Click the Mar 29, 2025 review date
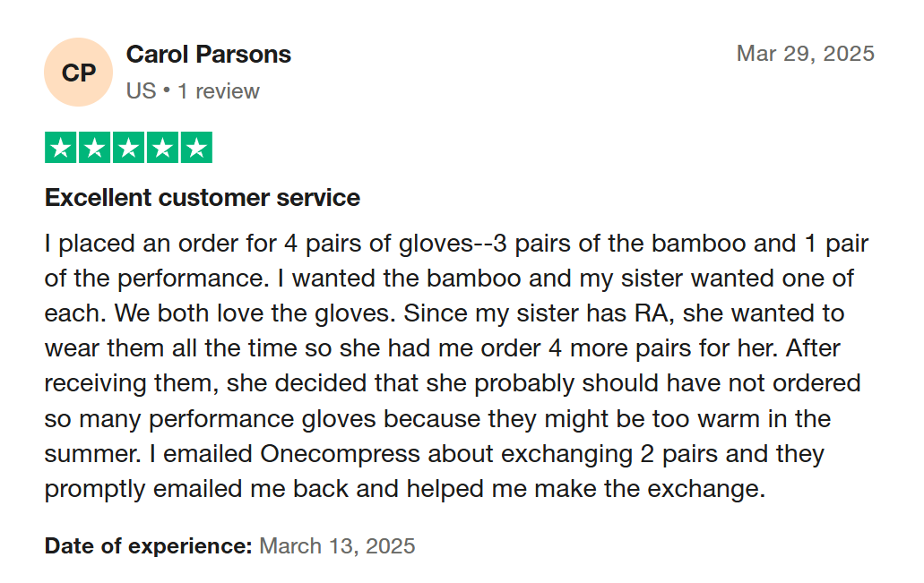Viewport: 924px width, 583px height. 805,54
